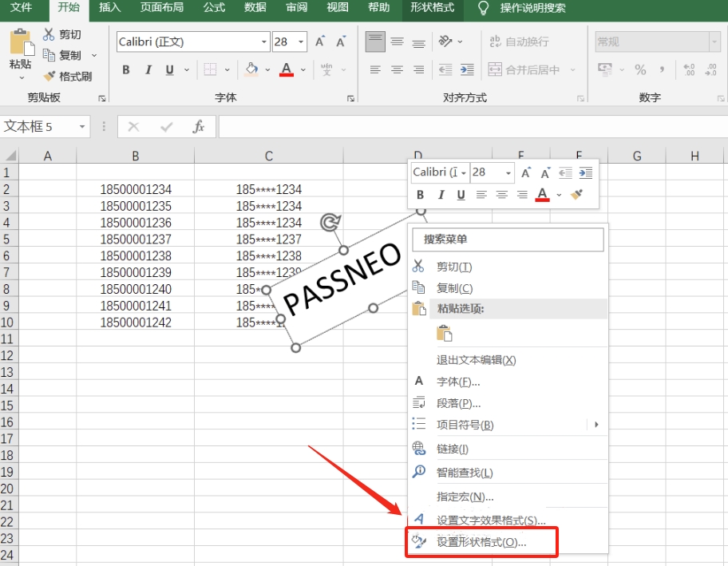Switch to the 页面布局 tab
The image size is (728, 566).
coord(161,8)
